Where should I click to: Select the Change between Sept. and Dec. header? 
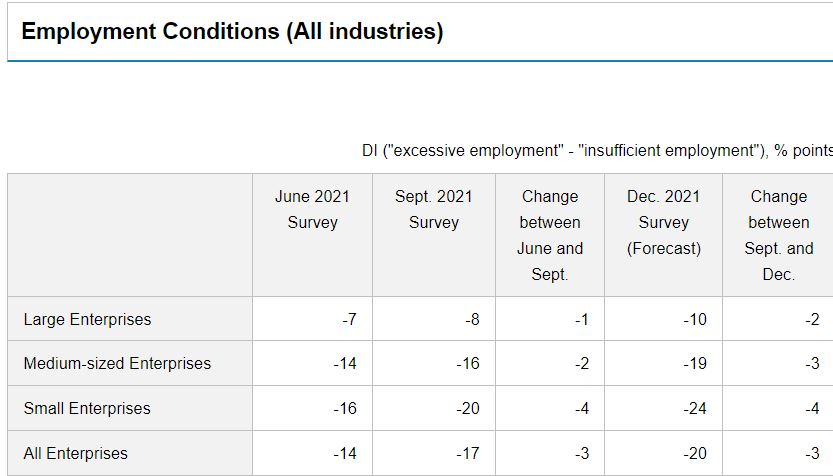[778, 235]
